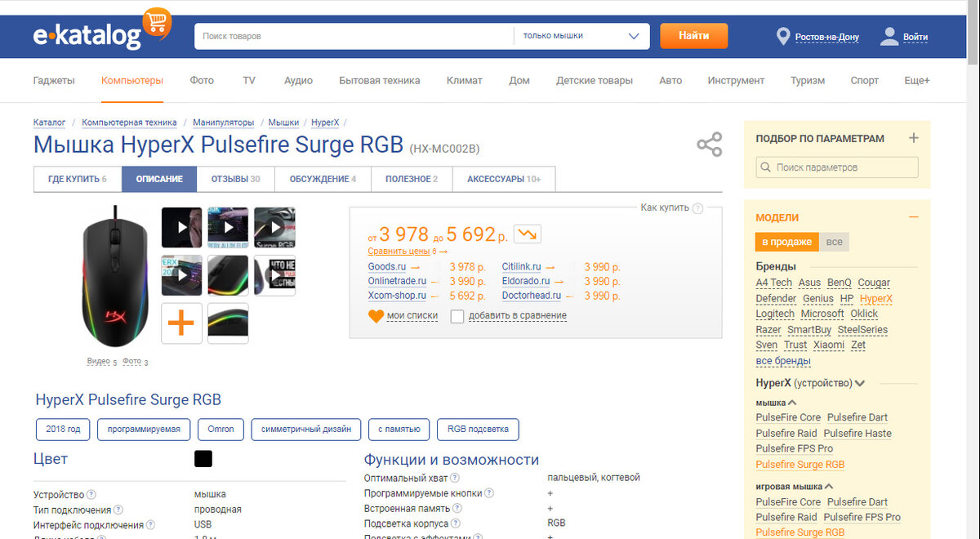Click help icon next to Подсветка корпуса
The height and width of the screenshot is (539, 980).
click(455, 523)
